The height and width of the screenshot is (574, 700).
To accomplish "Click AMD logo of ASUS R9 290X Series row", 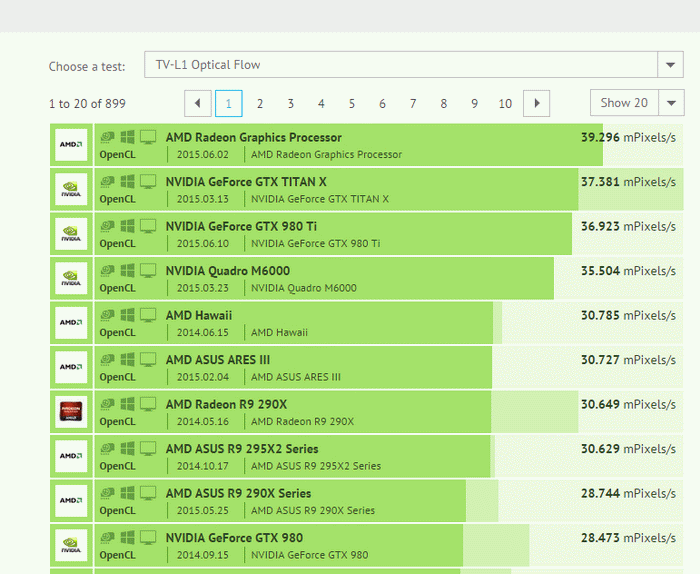I will [71, 500].
